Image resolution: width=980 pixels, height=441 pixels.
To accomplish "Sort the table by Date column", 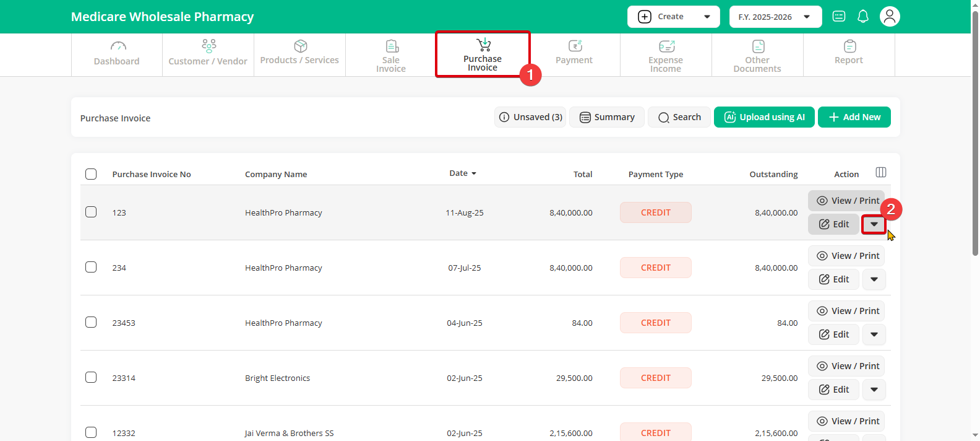I will pyautogui.click(x=462, y=173).
